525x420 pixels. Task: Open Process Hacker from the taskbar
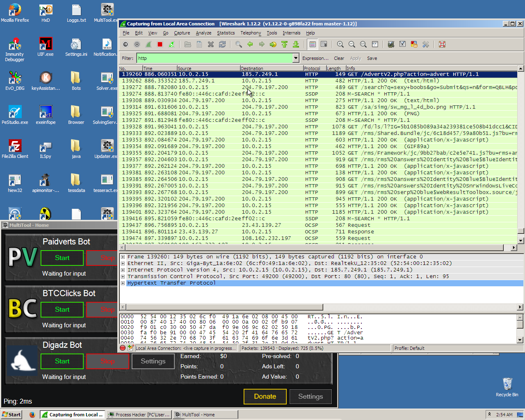click(x=139, y=415)
